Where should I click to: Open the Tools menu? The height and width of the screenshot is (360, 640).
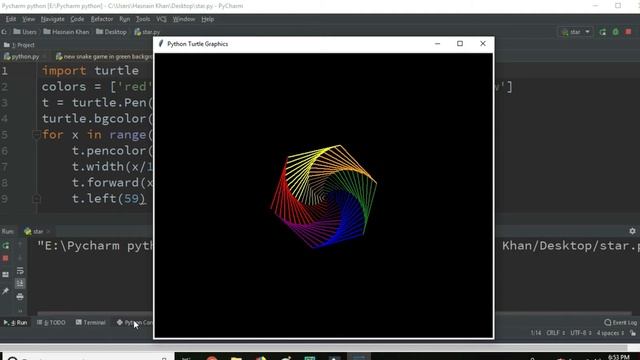click(x=143, y=19)
